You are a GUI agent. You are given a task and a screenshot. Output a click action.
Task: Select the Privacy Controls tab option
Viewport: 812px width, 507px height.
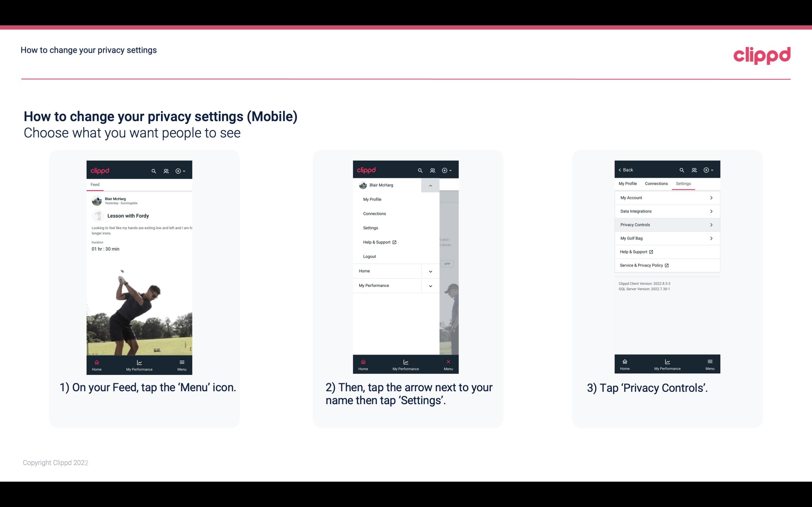point(667,224)
